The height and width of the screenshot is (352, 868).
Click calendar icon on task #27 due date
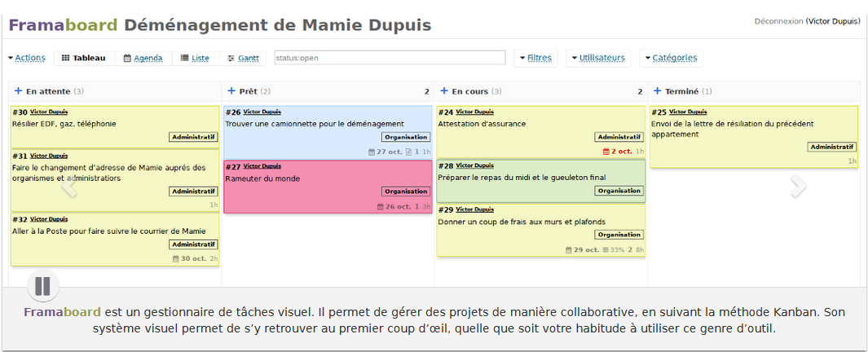[381, 206]
